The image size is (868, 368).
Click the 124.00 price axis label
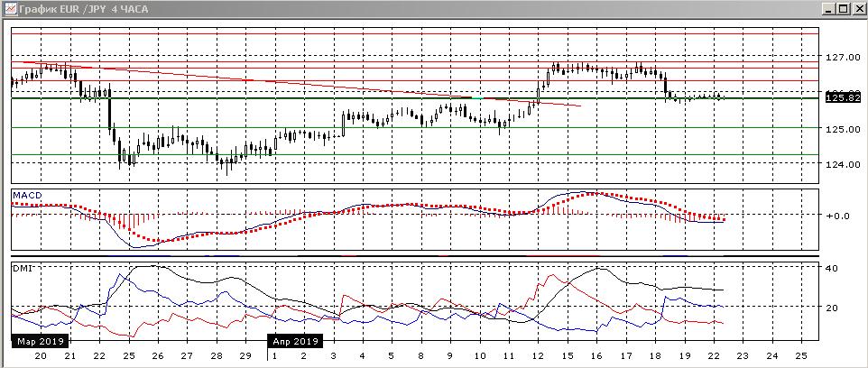tap(838, 164)
